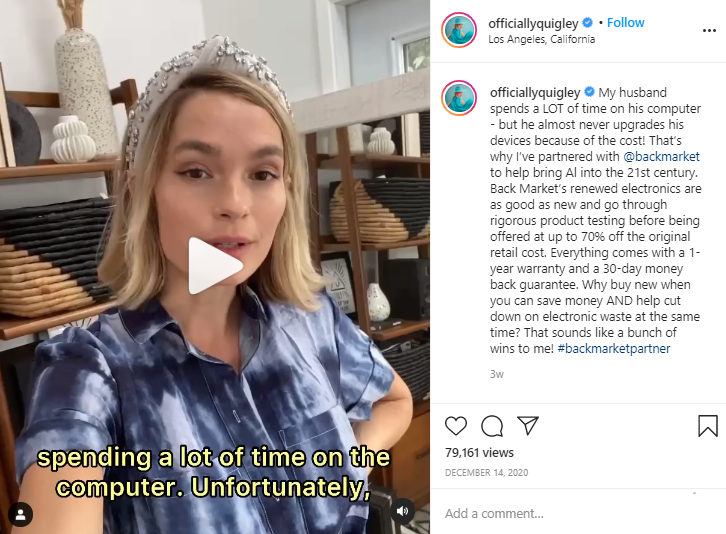
Task: Open the three-dot more options menu
Action: 709,31
